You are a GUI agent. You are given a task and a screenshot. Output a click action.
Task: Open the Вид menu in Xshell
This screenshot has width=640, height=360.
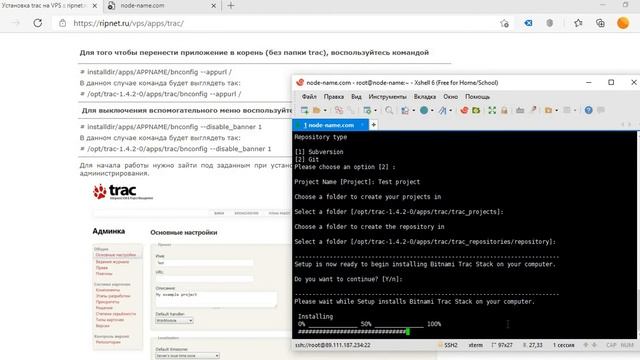[356, 97]
